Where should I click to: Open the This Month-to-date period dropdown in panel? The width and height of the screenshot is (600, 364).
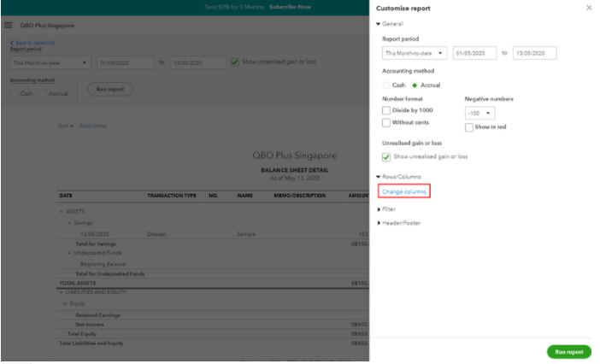(x=414, y=53)
